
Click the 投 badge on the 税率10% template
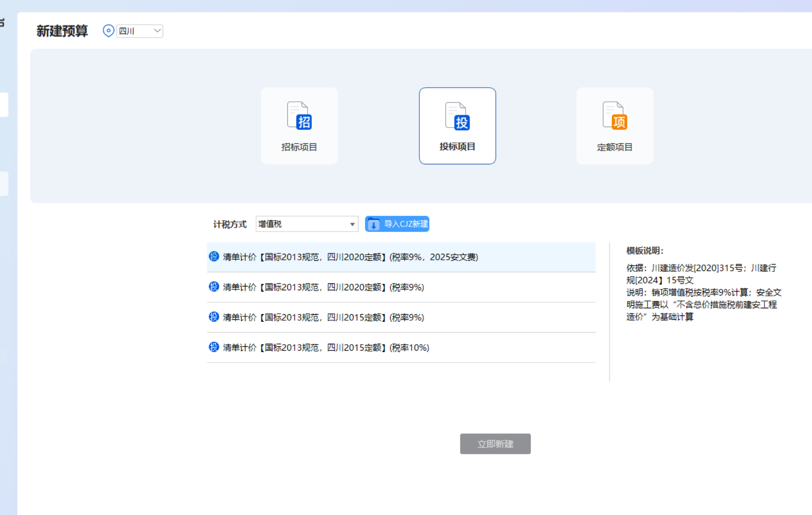pyautogui.click(x=213, y=347)
